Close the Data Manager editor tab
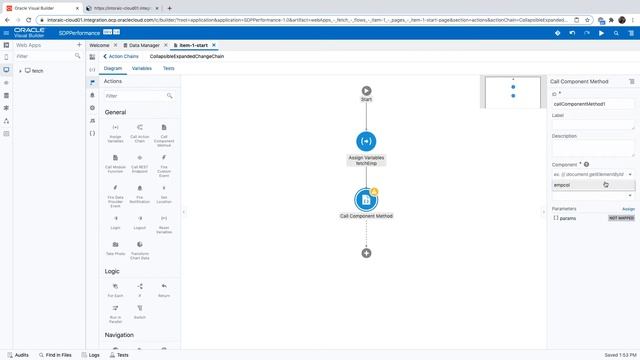The image size is (640, 360). coord(166,45)
